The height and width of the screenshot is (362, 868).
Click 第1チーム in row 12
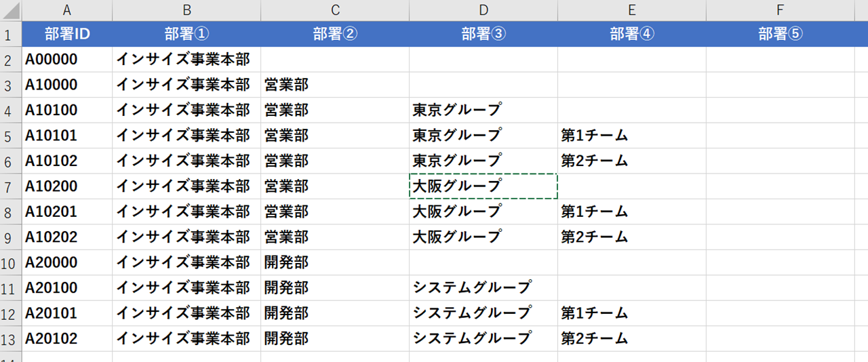tap(632, 313)
